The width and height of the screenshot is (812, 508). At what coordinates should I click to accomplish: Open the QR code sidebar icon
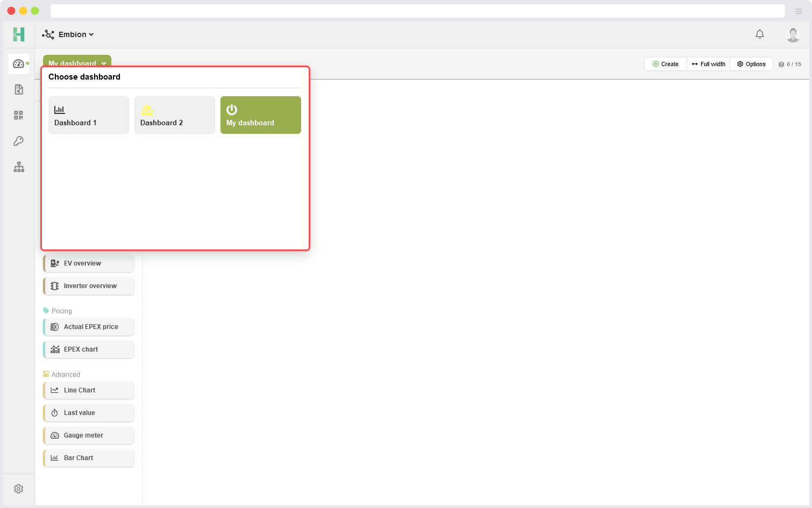[19, 116]
